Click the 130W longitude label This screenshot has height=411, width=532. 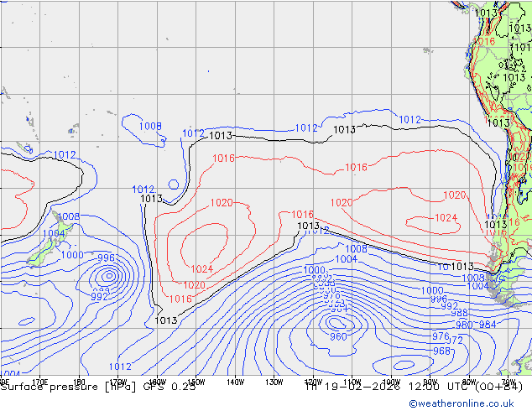274,382
